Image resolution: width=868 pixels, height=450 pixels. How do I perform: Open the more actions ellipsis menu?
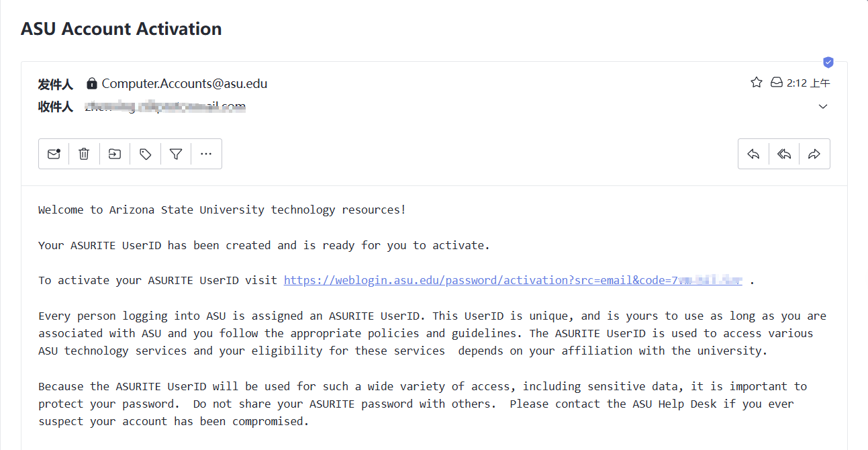[206, 154]
